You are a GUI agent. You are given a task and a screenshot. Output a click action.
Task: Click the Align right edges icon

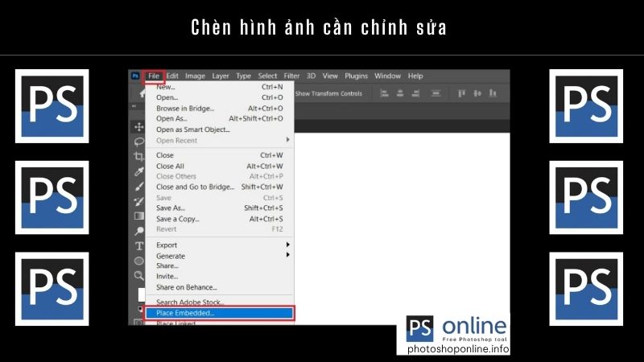pos(415,93)
